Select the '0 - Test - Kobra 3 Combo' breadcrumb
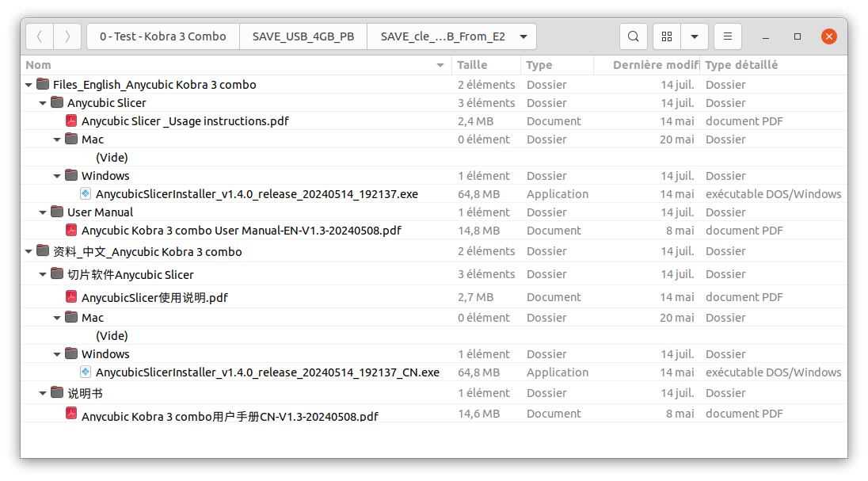Viewport: 868px width, 481px height. pos(163,36)
